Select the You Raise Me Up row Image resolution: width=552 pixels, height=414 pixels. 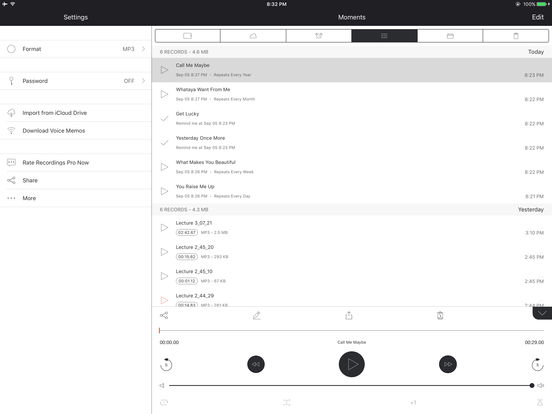coord(352,191)
